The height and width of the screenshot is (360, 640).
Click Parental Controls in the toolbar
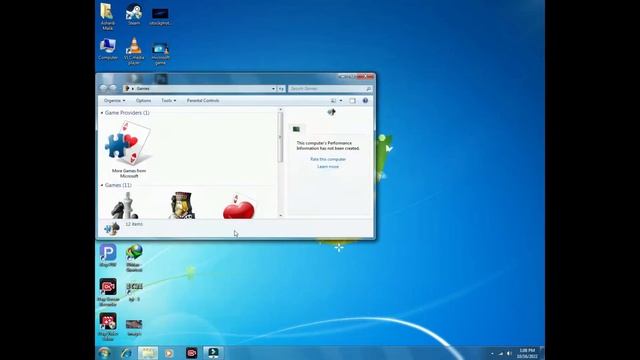(x=203, y=100)
